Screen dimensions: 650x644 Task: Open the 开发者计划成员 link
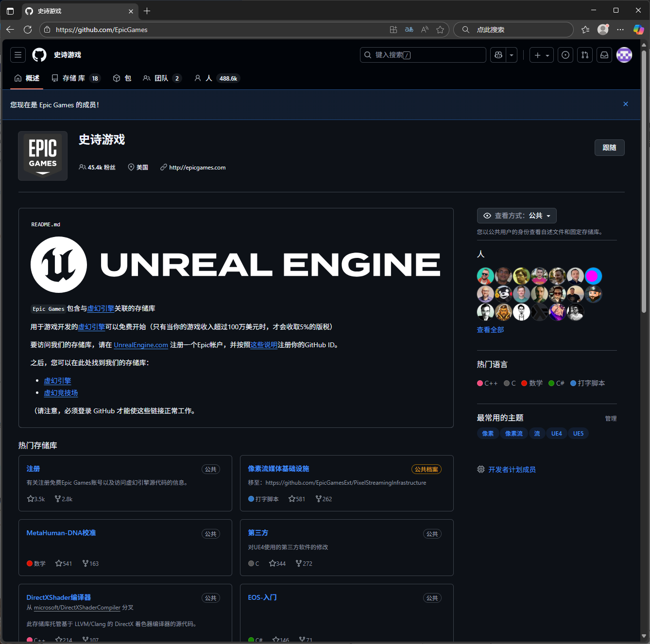pyautogui.click(x=512, y=470)
